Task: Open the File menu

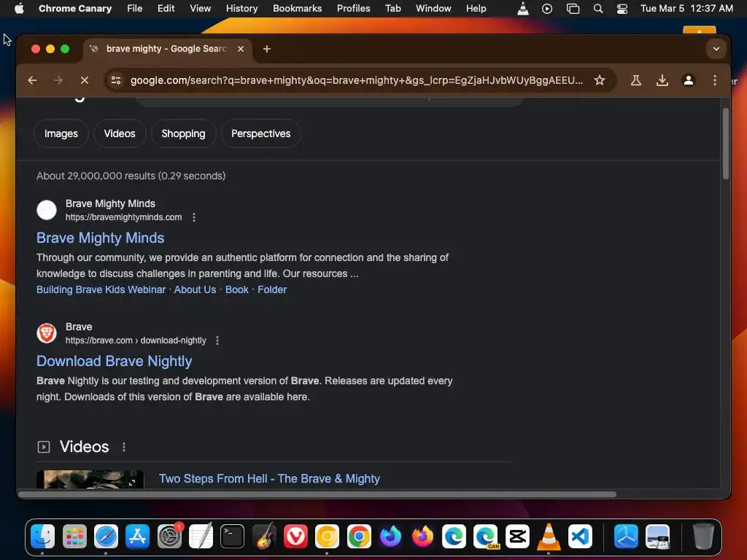Action: [135, 9]
